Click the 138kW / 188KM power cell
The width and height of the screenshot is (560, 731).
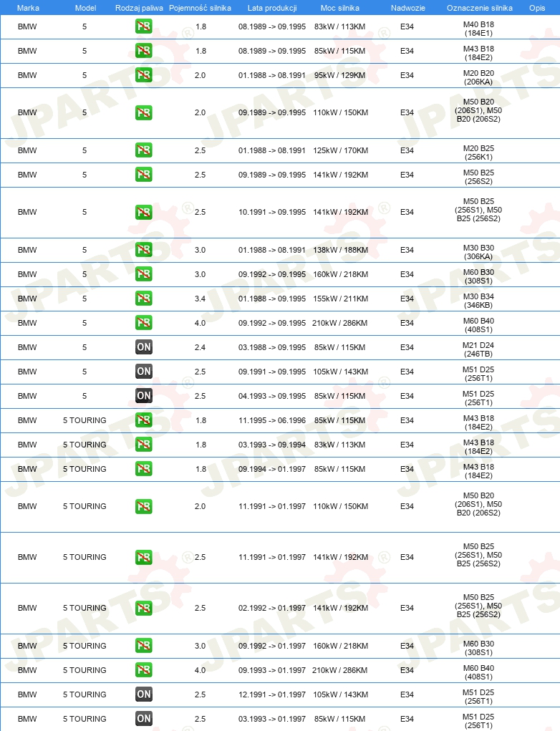tap(340, 250)
